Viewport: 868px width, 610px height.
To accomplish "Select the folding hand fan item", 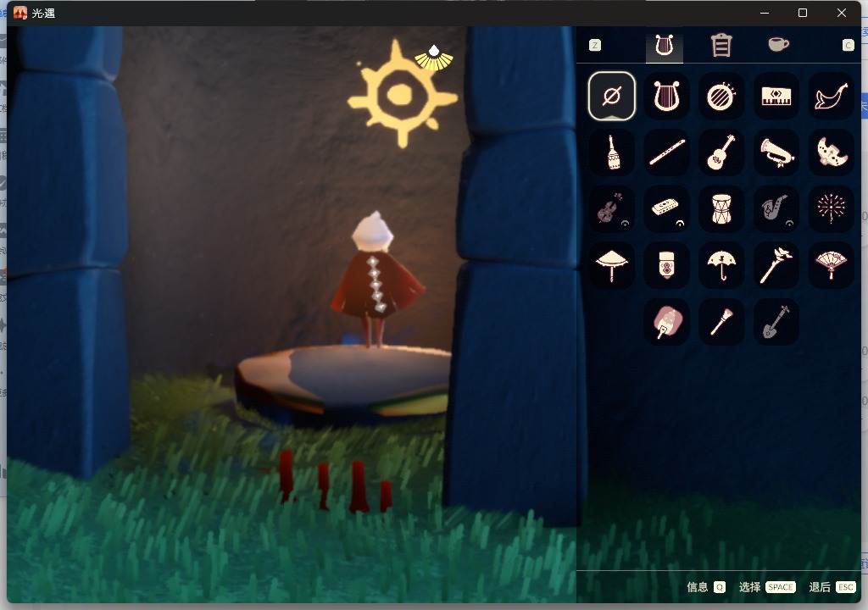I will 831,265.
